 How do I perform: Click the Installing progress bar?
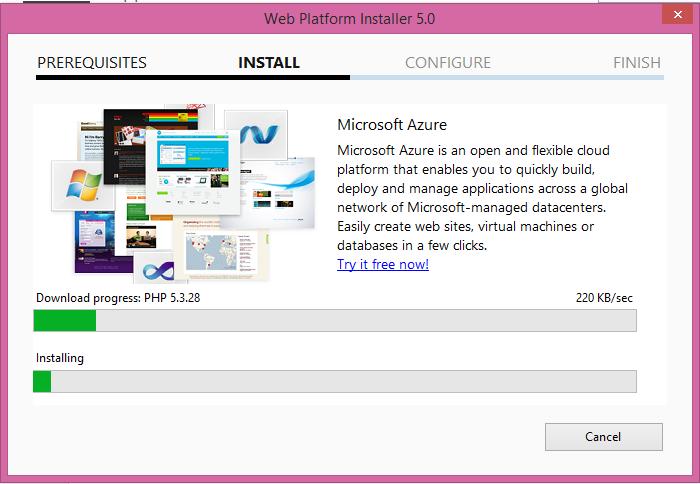pos(335,381)
